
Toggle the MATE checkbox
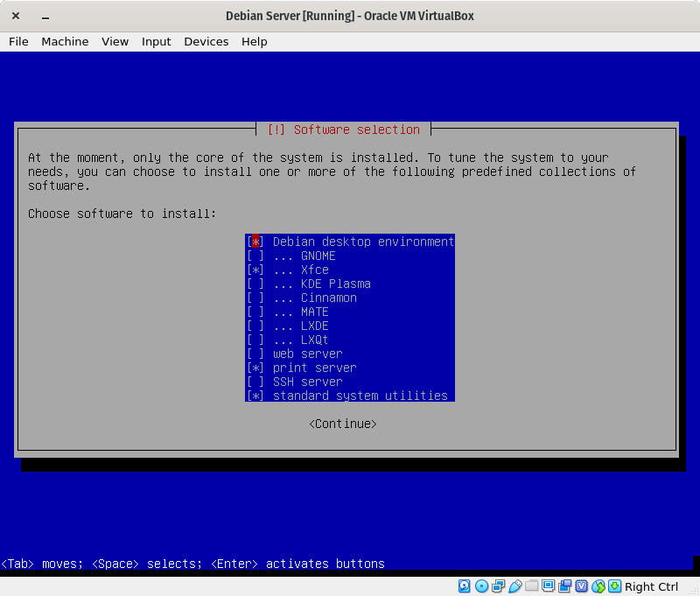(255, 312)
